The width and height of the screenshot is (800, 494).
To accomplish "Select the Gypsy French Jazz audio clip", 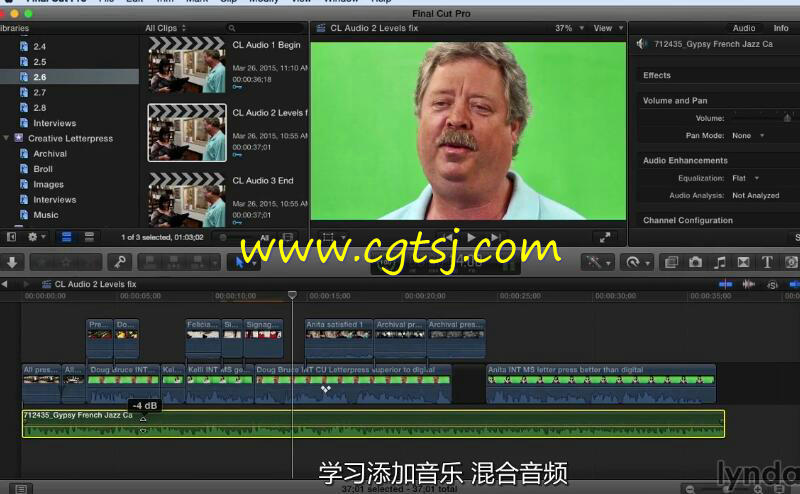I will click(x=373, y=424).
